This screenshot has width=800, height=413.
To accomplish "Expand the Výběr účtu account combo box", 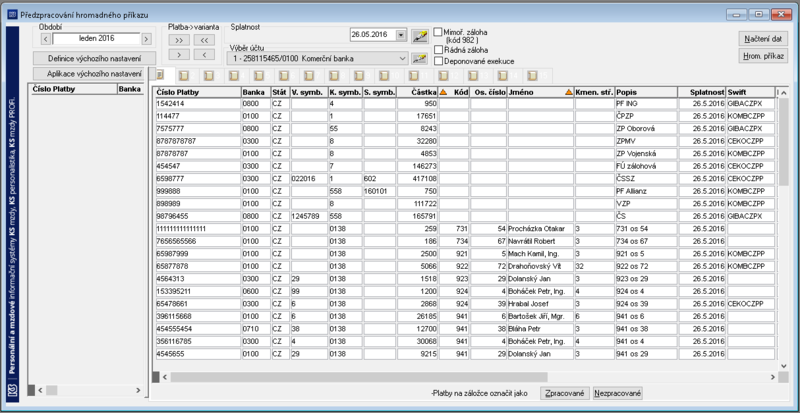I will pos(402,58).
